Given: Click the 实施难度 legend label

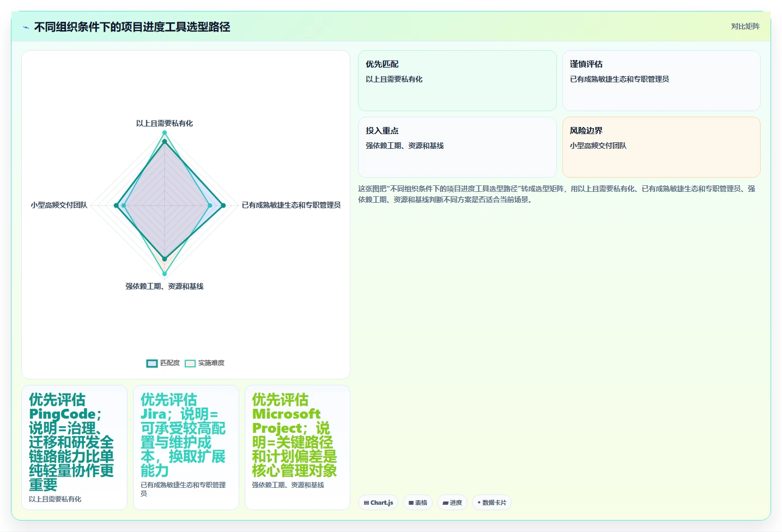Looking at the screenshot, I should pos(211,363).
